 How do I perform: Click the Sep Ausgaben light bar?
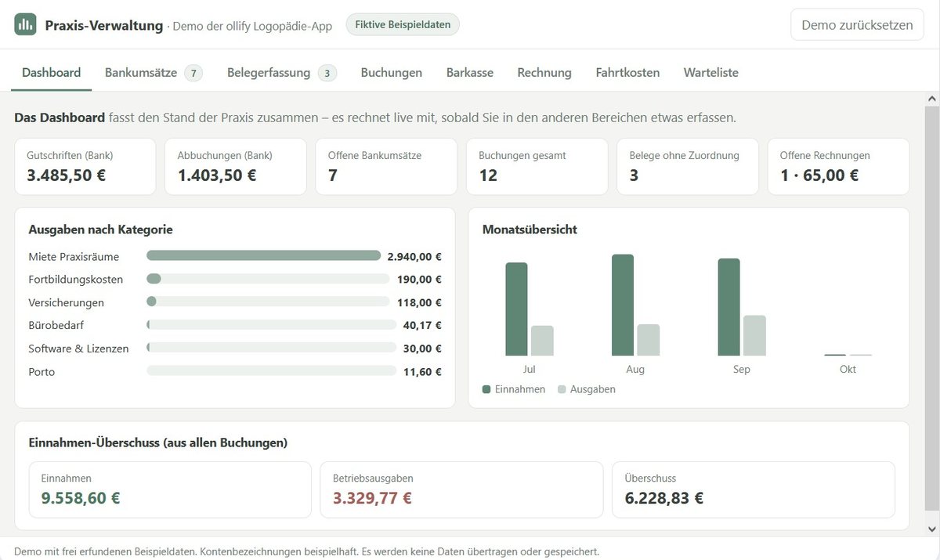pos(754,336)
